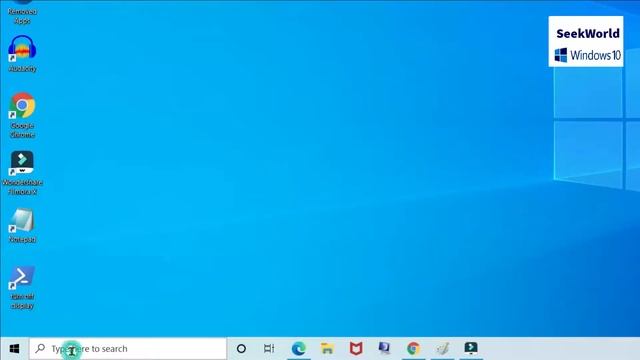Open the Google Chrome desktop shortcut
The width and height of the screenshot is (640, 360).
pos(22,115)
